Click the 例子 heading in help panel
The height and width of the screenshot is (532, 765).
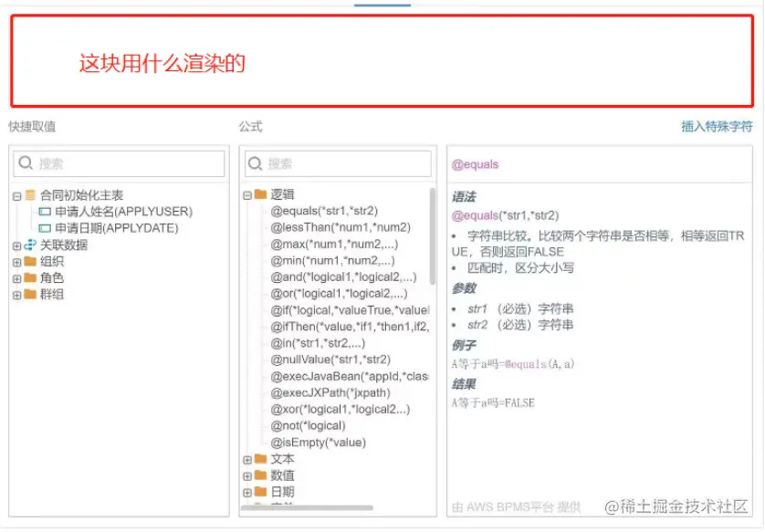coord(464,346)
